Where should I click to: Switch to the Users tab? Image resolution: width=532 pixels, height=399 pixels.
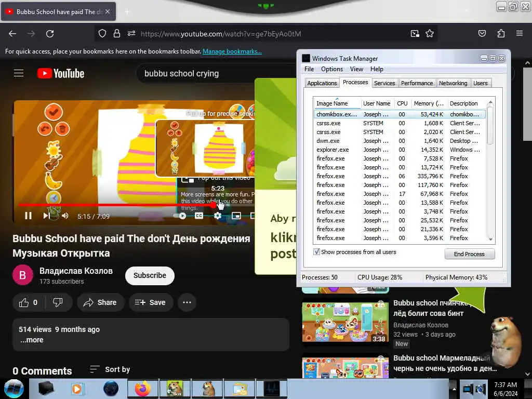coord(480,83)
